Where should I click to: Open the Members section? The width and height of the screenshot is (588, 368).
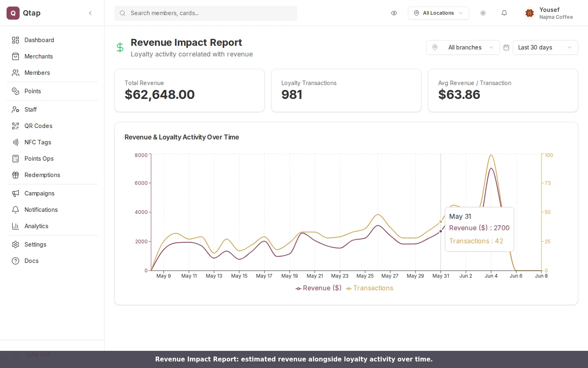click(52, 73)
